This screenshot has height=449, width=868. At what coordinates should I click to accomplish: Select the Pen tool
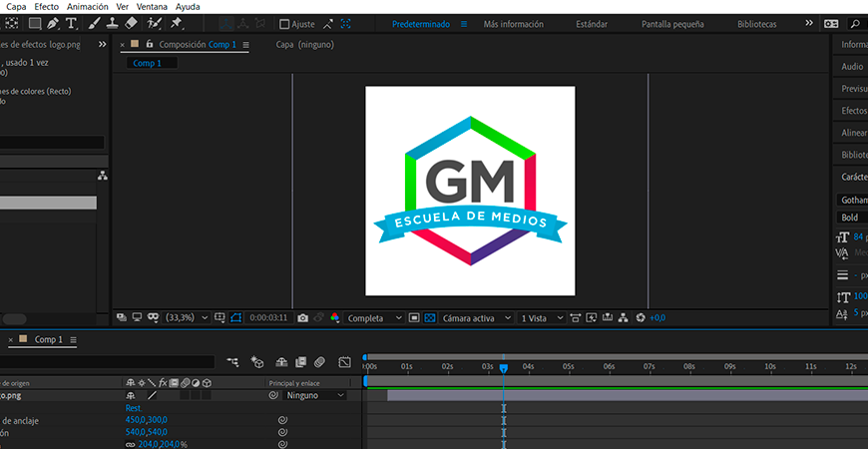tap(53, 24)
